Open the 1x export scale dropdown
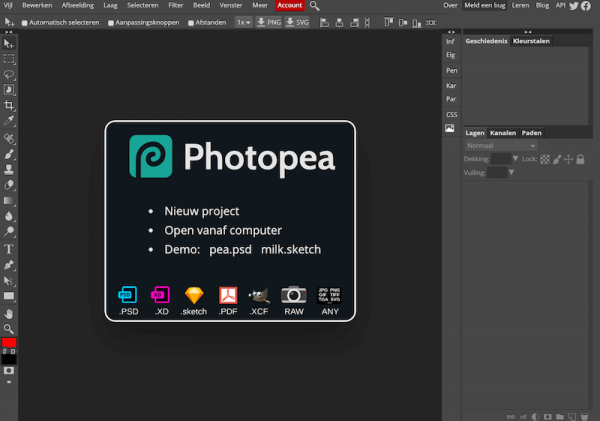This screenshot has height=421, width=600. pos(243,23)
